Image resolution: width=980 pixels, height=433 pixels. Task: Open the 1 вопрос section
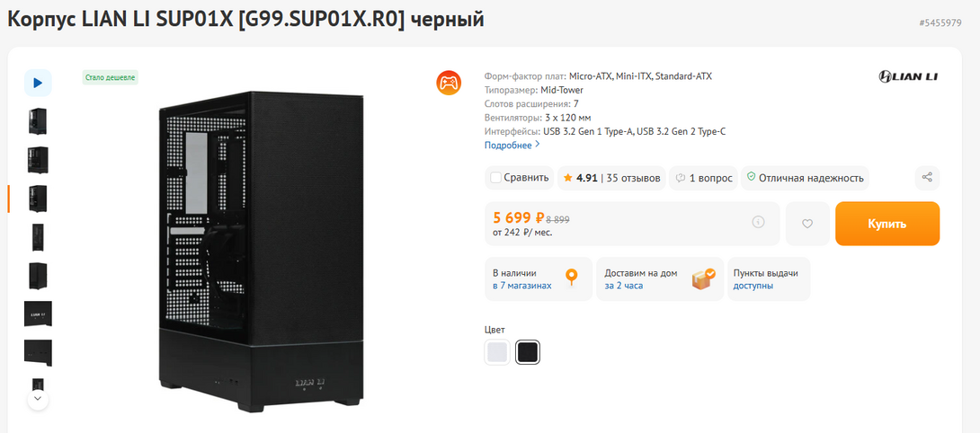click(704, 178)
